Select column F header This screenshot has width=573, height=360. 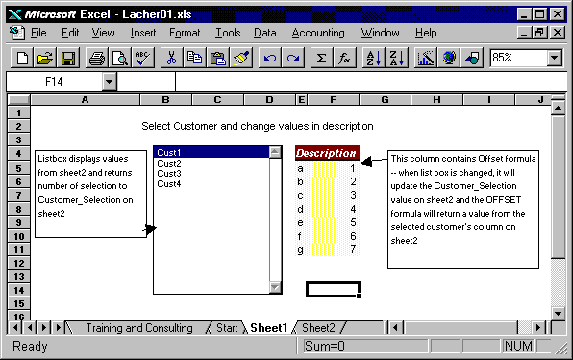click(x=333, y=100)
